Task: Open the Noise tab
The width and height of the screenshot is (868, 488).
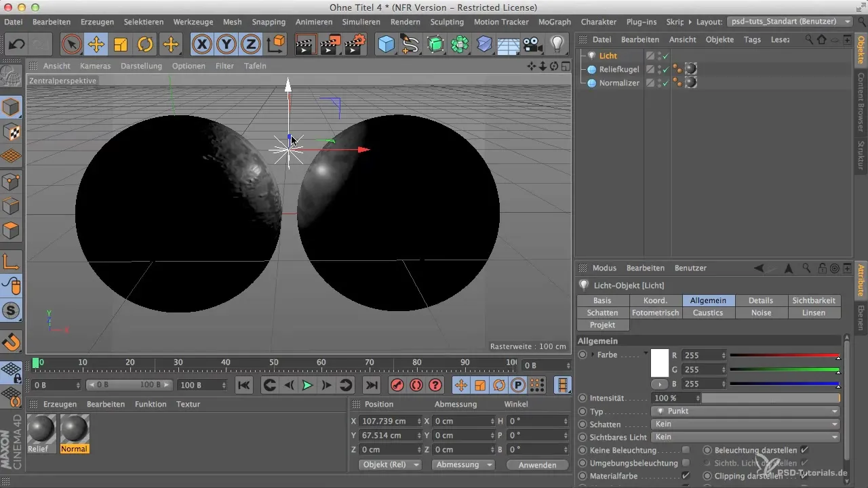Action: 761,312
